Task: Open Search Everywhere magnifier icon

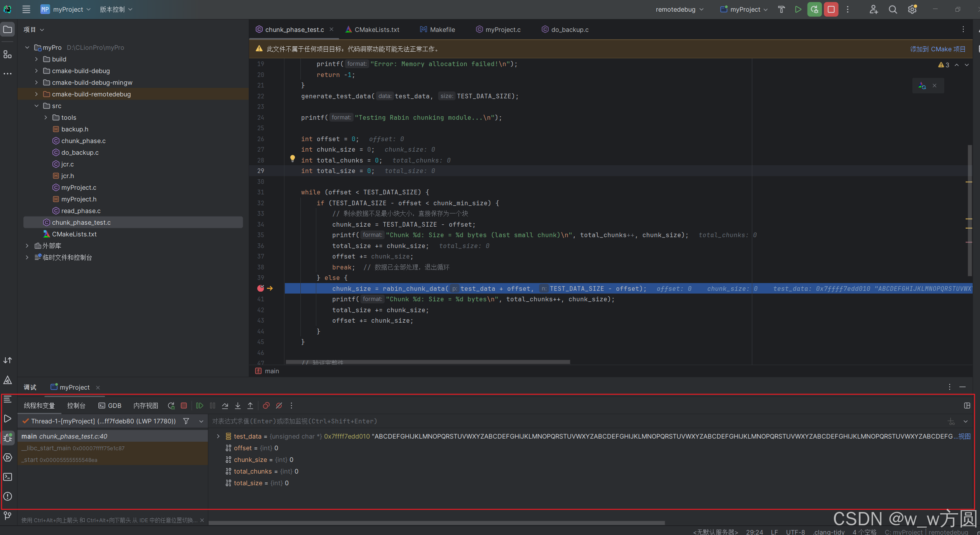Action: pyautogui.click(x=893, y=9)
